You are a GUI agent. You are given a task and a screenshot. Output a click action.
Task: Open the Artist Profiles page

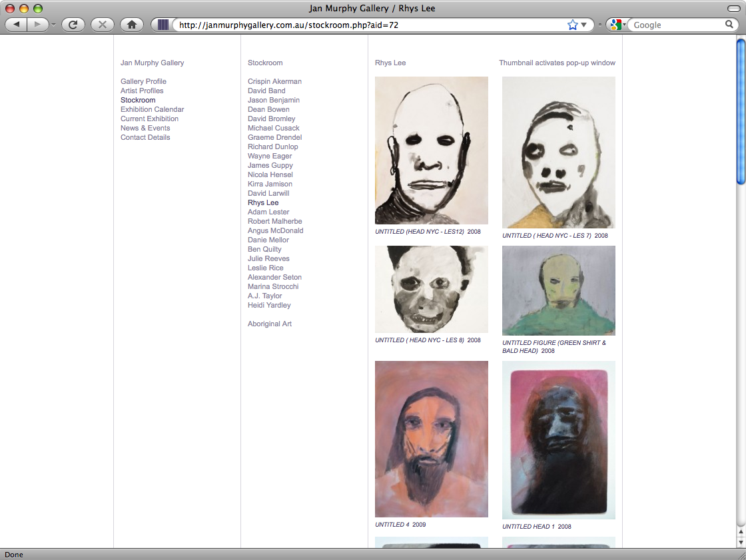142,91
